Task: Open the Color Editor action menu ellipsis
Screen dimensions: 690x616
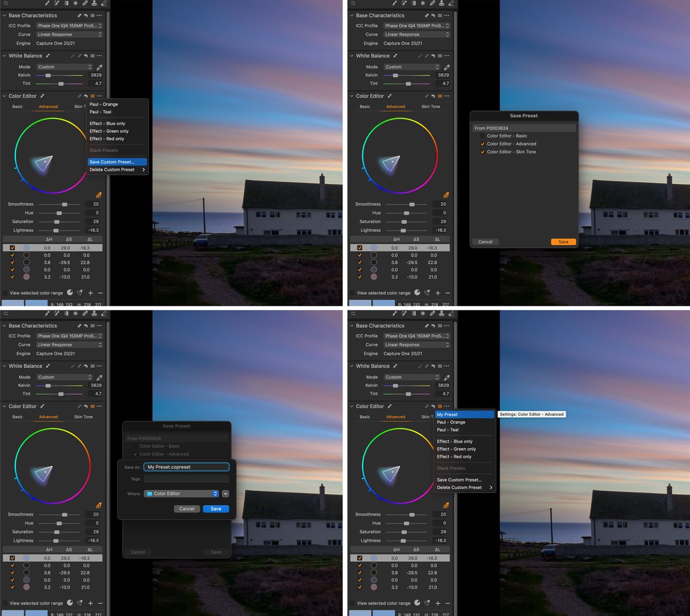Action: tap(100, 96)
